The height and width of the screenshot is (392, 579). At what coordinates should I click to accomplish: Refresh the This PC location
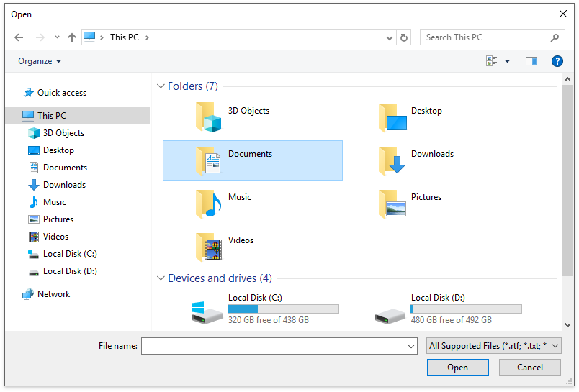(404, 37)
